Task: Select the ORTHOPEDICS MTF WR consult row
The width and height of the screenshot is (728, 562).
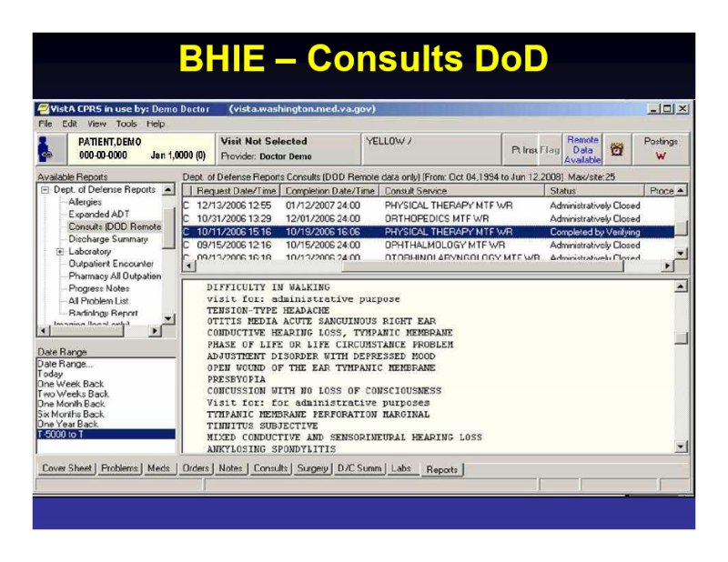Action: click(x=428, y=218)
